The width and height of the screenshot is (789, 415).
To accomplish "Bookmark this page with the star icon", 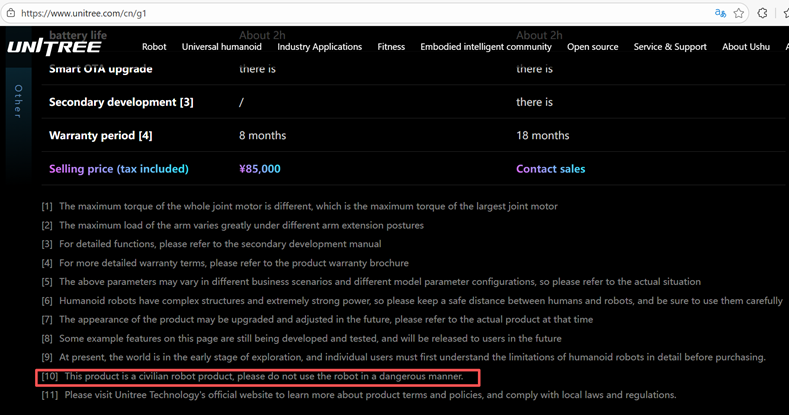I will (x=739, y=13).
